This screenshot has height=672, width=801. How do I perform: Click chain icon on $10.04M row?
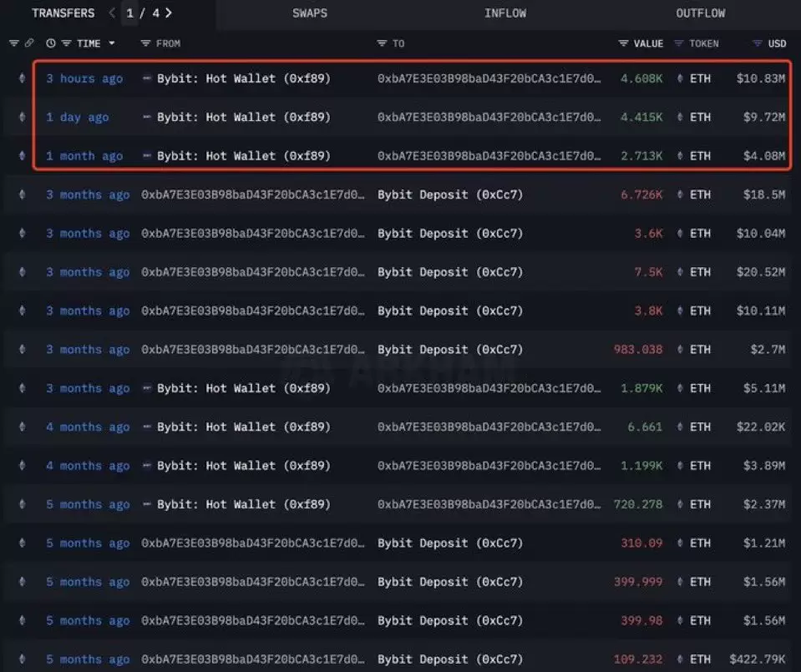22,234
